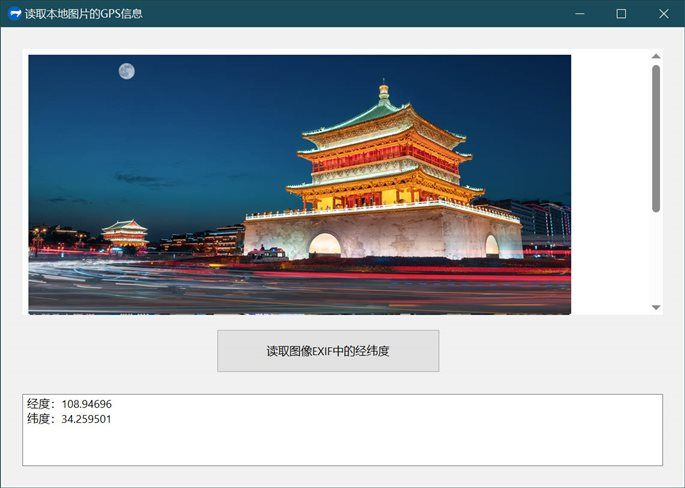Click the bell tower night photo preview
Screen dimensions: 685x488
click(300, 184)
